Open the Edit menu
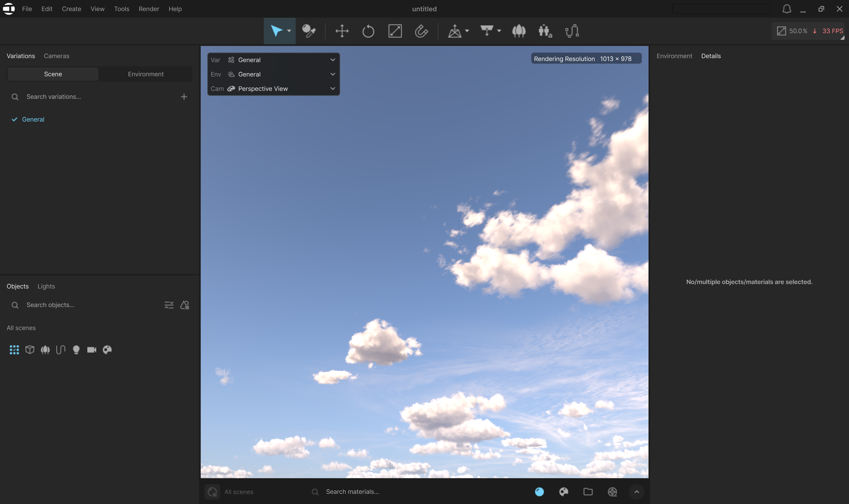The image size is (849, 504). [47, 9]
